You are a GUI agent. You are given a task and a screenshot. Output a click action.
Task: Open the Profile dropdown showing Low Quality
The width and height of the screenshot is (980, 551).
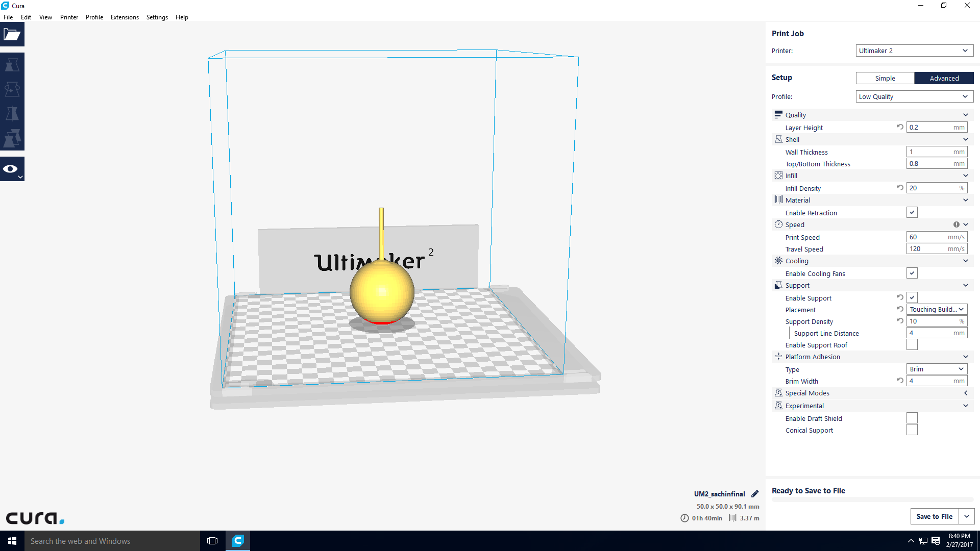(x=915, y=96)
